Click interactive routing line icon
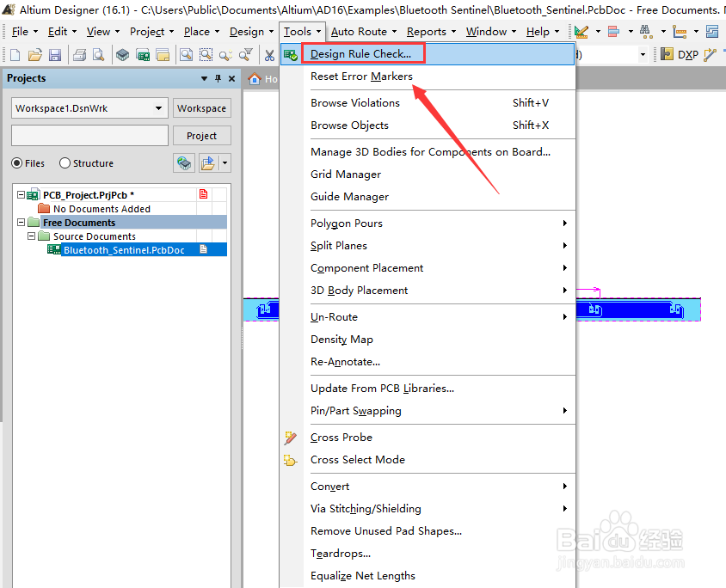The image size is (726, 588). tap(710, 55)
